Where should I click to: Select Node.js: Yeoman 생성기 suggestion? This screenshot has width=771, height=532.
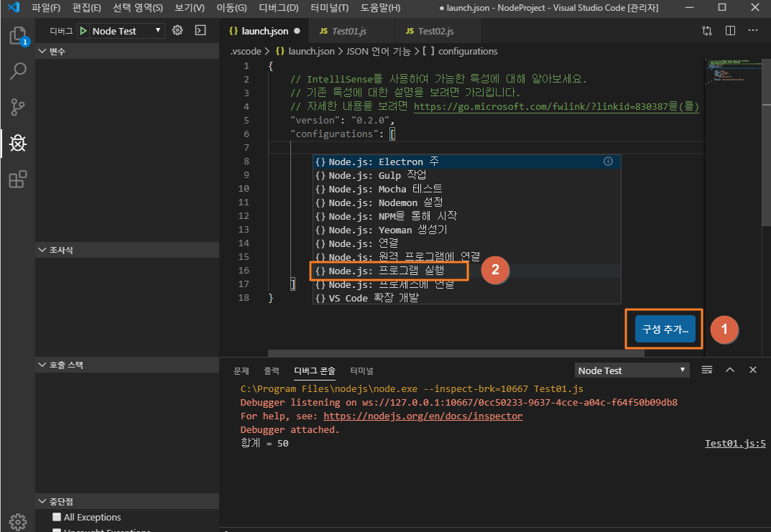(466, 230)
